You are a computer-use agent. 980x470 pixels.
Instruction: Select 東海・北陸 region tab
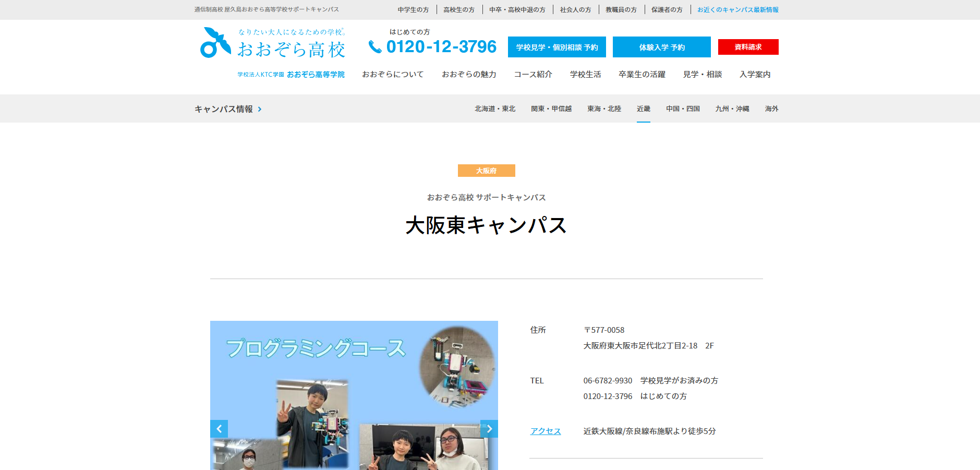(604, 109)
